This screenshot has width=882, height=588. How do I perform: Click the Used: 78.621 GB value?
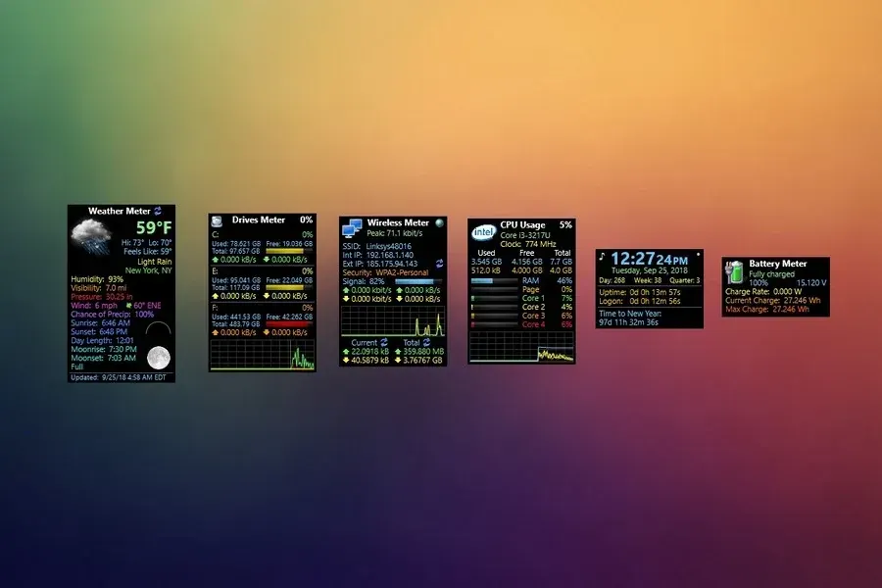tap(236, 244)
